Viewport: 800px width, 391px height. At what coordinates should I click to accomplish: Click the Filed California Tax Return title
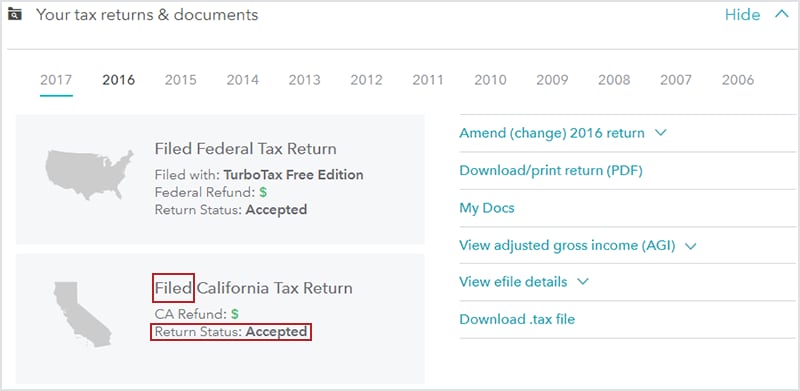click(254, 288)
